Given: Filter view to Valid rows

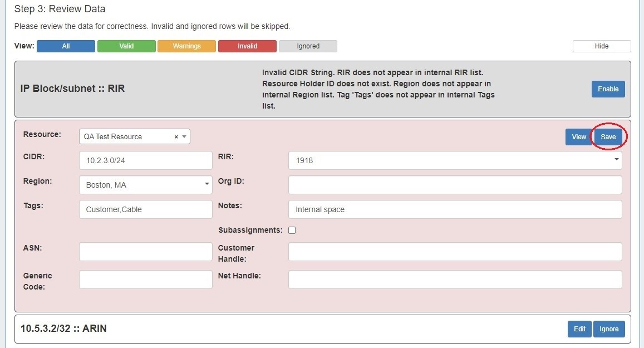Looking at the screenshot, I should pos(126,46).
